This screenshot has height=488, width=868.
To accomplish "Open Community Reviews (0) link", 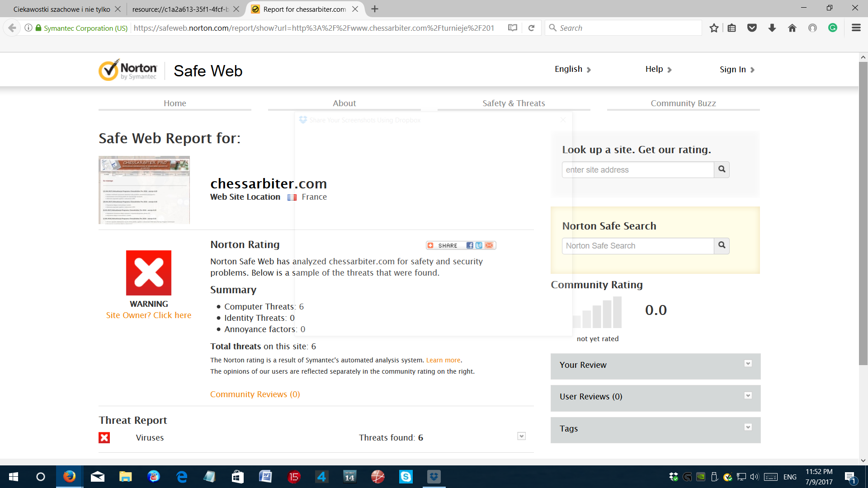I will coord(255,394).
